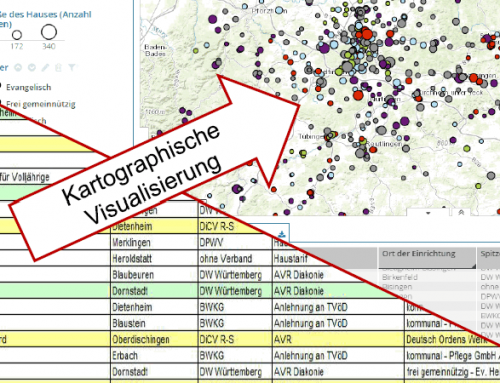
Task: Click the 172 size legend circle
Action: (17, 35)
